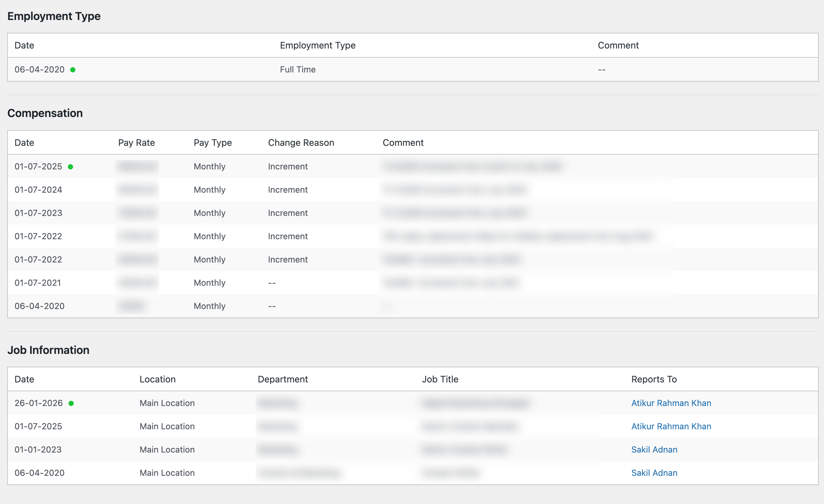Click Main Location in the 01-01-2023 row

167,450
